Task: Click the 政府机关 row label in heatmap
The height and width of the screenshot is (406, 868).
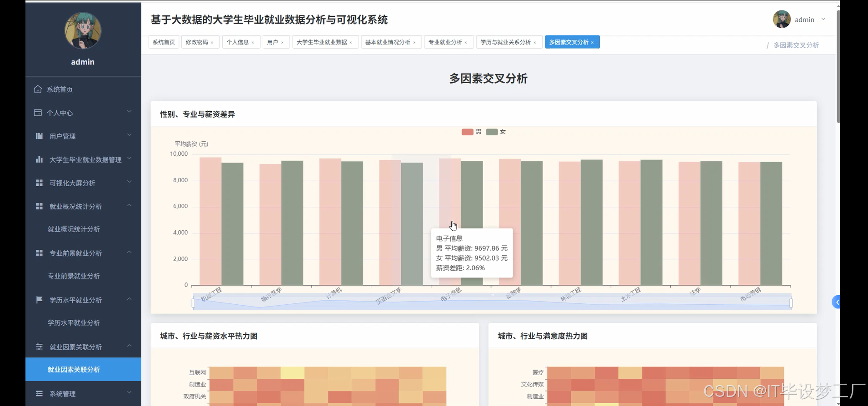Action: 195,396
